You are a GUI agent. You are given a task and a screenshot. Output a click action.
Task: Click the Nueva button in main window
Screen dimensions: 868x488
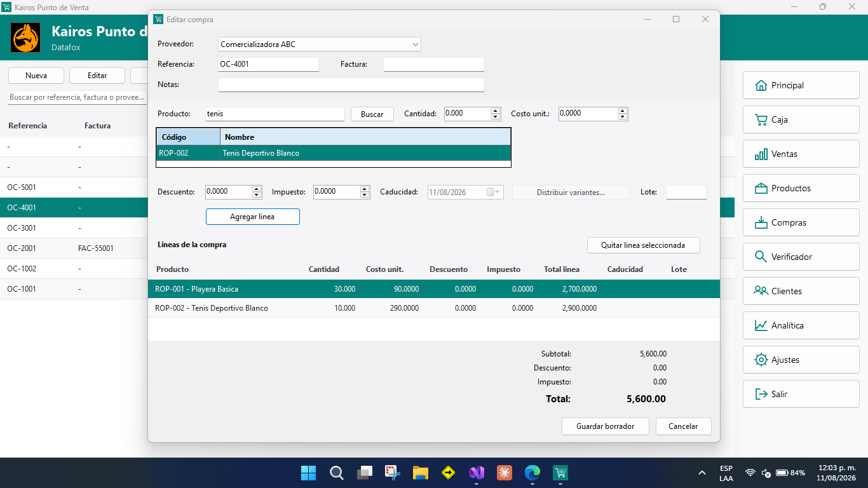36,76
